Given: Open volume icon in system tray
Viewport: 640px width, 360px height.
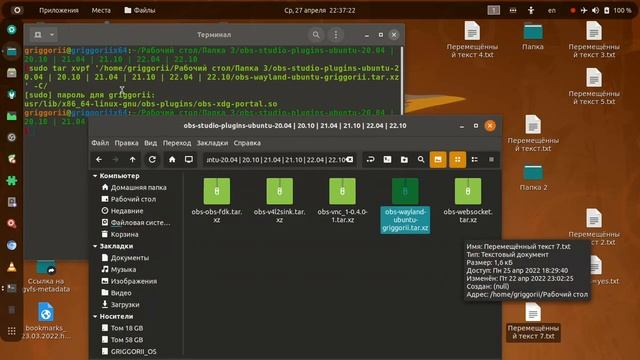Looking at the screenshot, I should (x=596, y=10).
